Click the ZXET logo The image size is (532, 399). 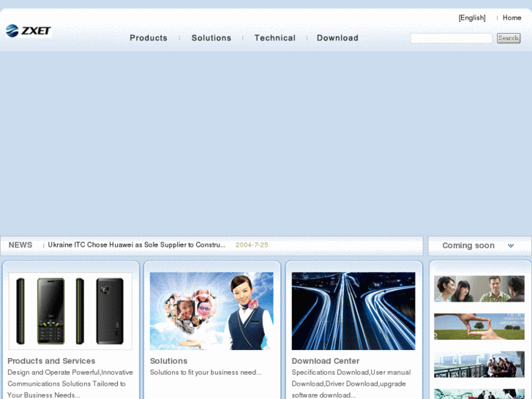pyautogui.click(x=29, y=31)
